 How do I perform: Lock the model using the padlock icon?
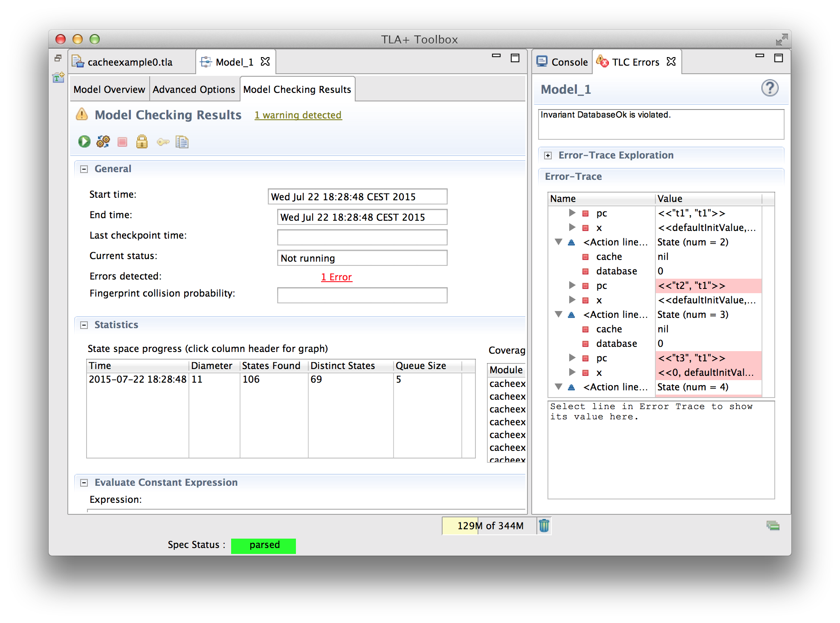[142, 142]
